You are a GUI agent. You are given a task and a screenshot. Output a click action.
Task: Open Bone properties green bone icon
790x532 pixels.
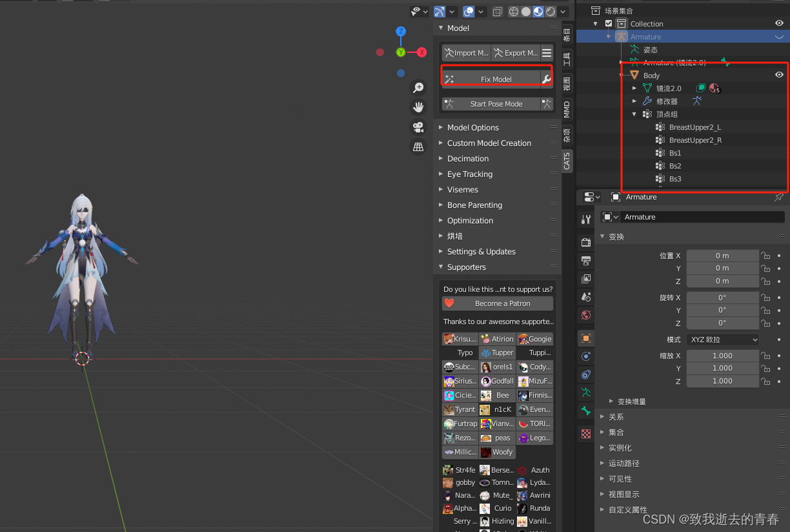click(x=586, y=411)
